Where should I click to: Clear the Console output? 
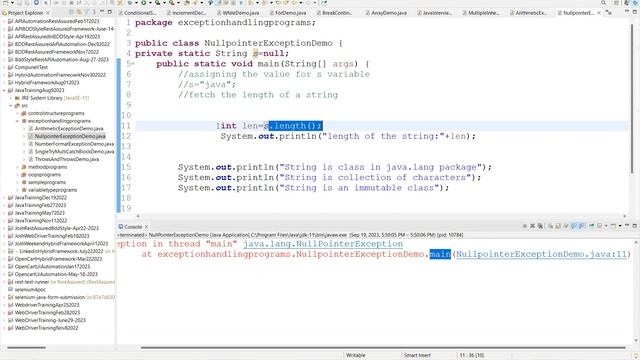pyautogui.click(x=551, y=226)
